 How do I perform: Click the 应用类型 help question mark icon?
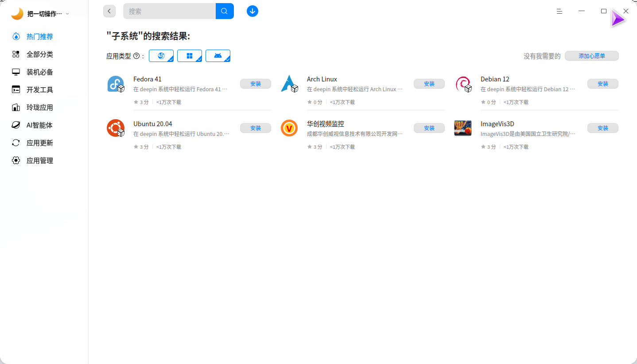(x=136, y=56)
